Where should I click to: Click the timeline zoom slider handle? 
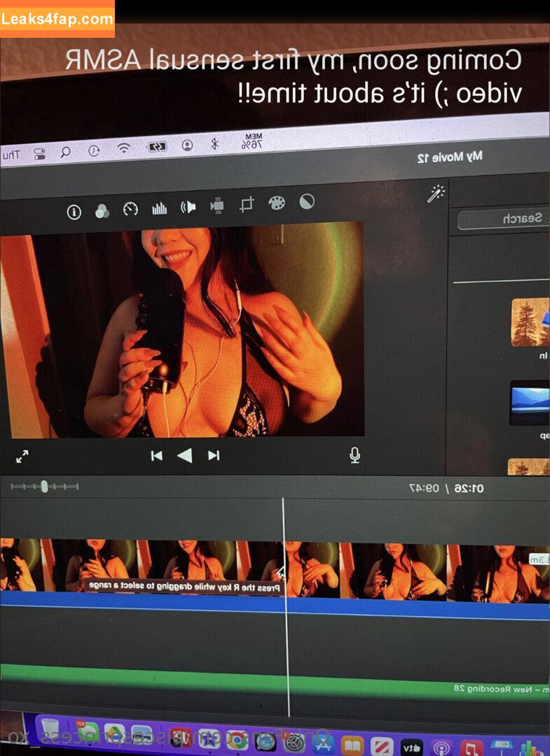[44, 486]
